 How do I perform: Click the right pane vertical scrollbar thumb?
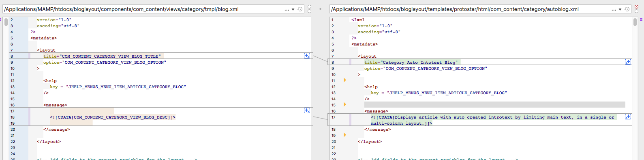tap(635, 22)
